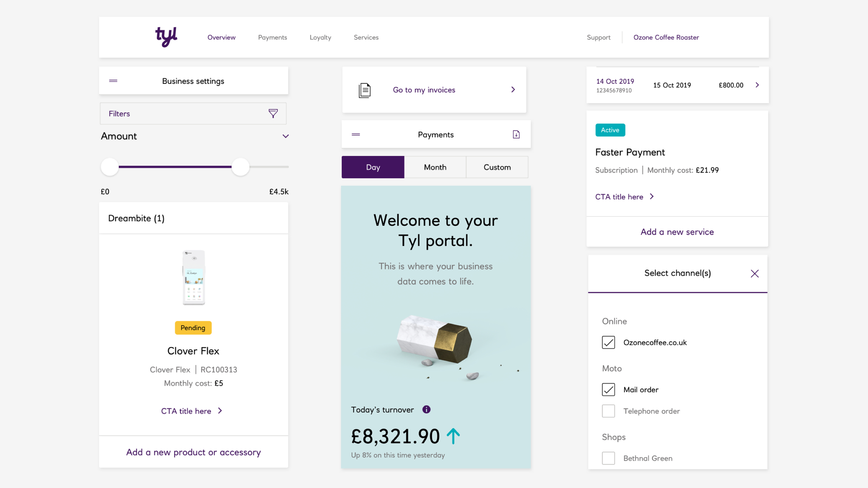Click the Tyl logo
The height and width of the screenshot is (488, 868).
[x=166, y=37]
